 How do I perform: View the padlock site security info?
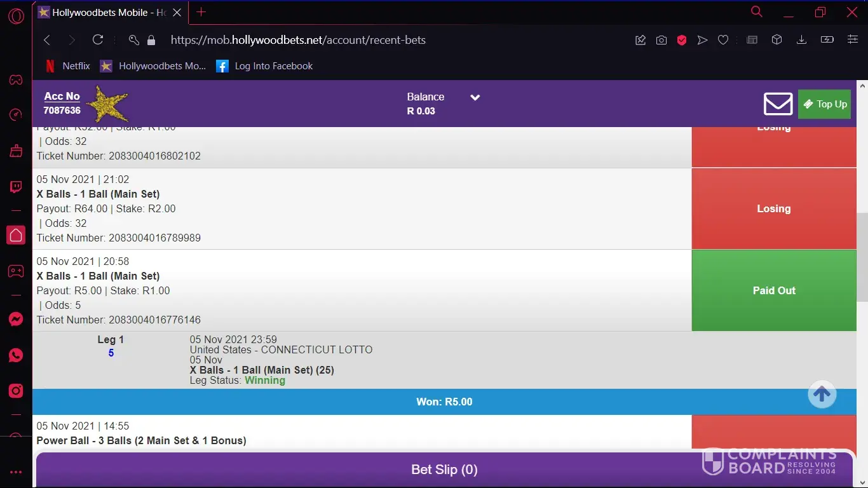151,40
